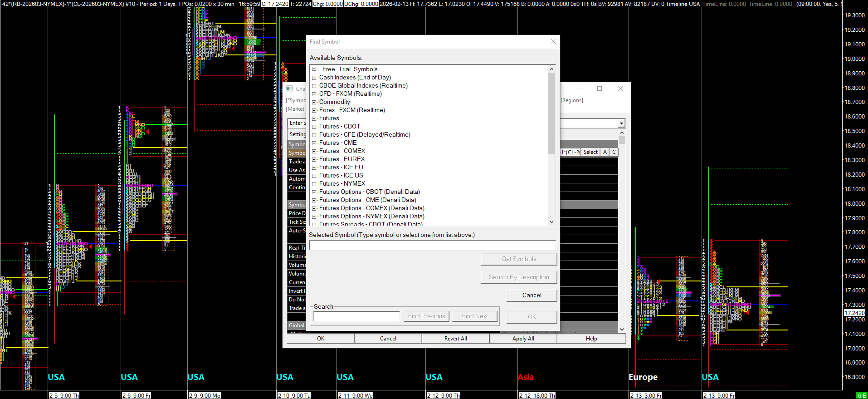Expand the CBOE Global Indexes (Realtime) node

pos(314,85)
